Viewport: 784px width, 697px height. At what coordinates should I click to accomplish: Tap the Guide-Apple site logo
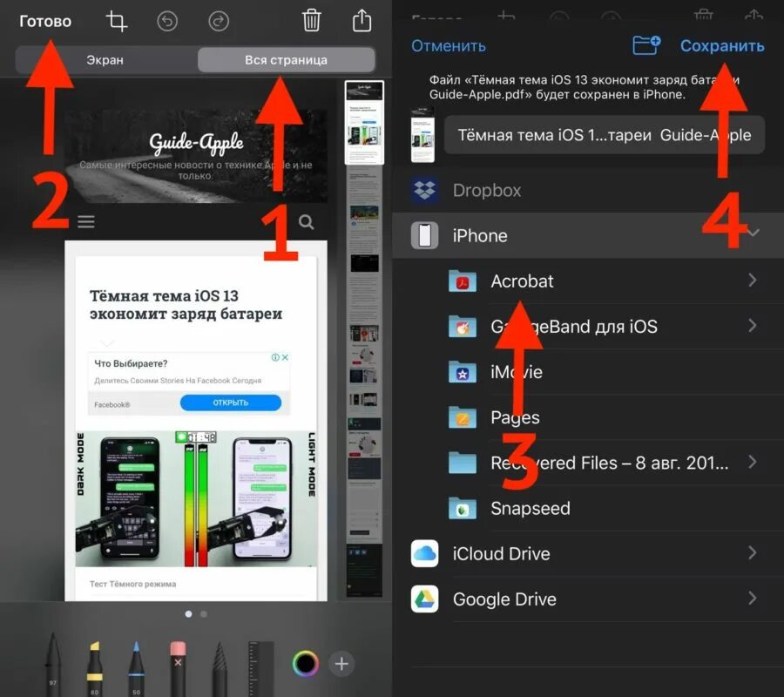[x=196, y=143]
